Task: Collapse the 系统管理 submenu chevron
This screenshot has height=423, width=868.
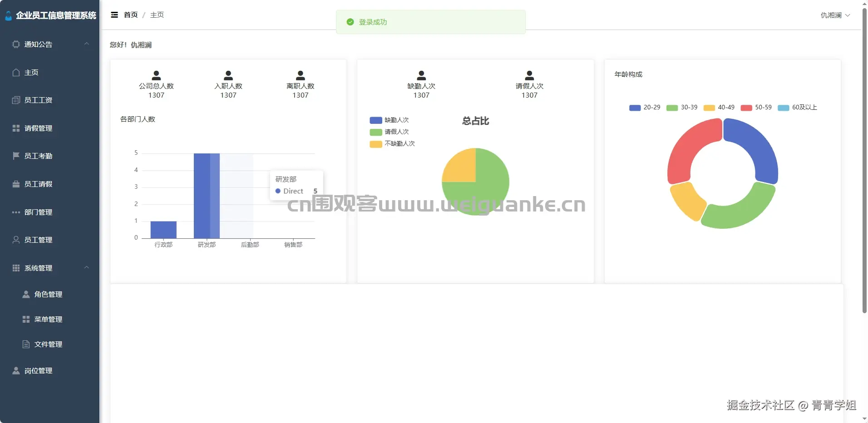Action: (x=86, y=268)
